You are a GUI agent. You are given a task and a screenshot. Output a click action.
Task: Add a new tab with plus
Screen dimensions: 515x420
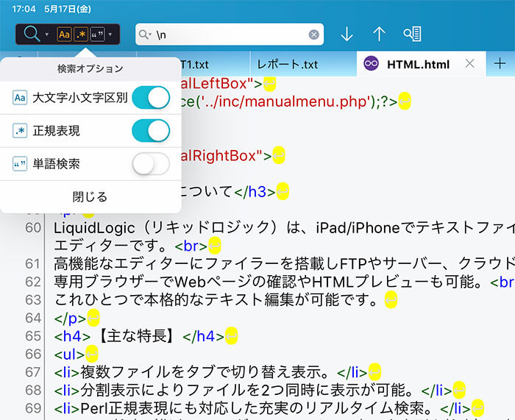click(x=500, y=63)
